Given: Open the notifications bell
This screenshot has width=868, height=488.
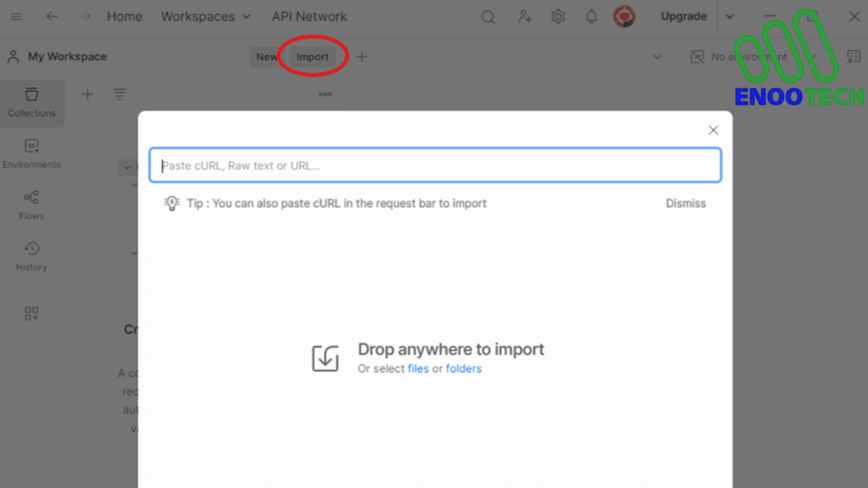Looking at the screenshot, I should click(x=591, y=17).
